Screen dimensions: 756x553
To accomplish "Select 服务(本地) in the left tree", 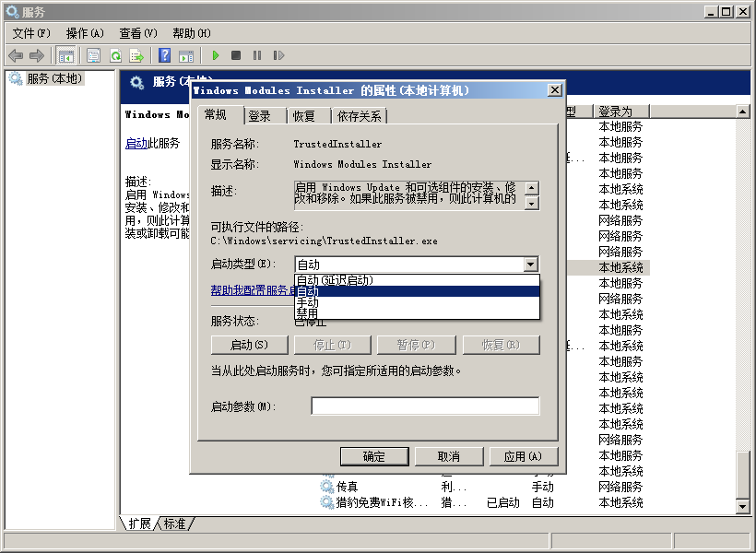I will pos(54,78).
